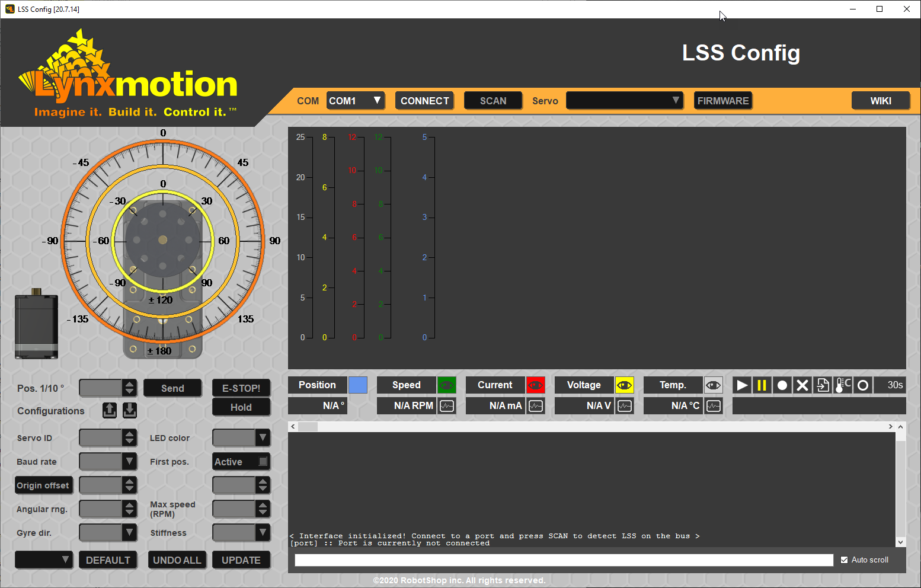The image size is (921, 588).
Task: Toggle the Auto scroll checkbox
Action: [x=845, y=560]
